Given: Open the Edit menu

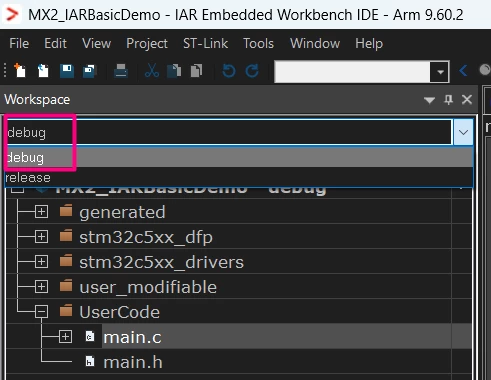Looking at the screenshot, I should [x=55, y=43].
